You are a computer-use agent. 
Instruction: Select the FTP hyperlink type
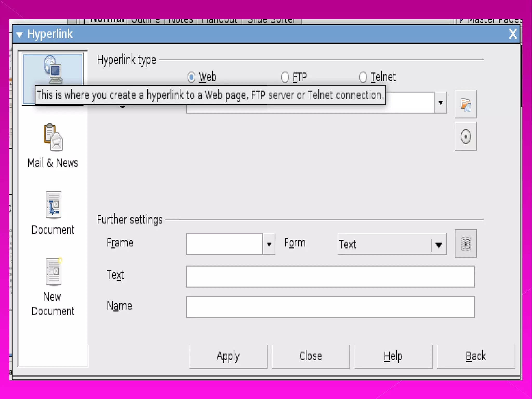(285, 77)
